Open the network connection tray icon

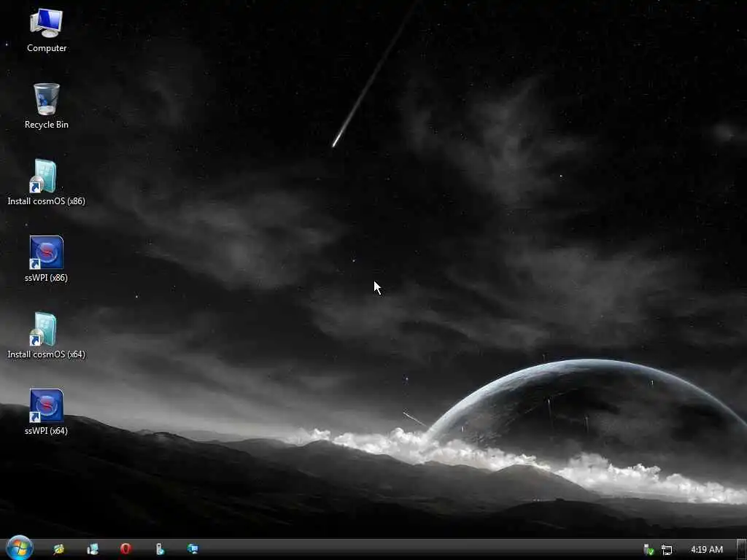pyautogui.click(x=667, y=550)
